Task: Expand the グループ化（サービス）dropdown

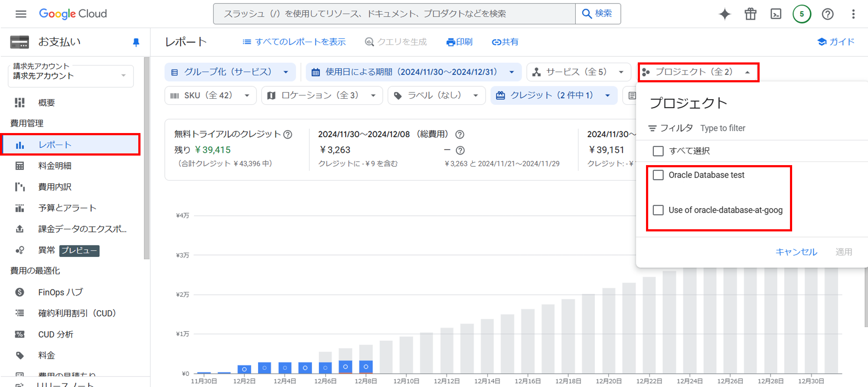Action: pyautogui.click(x=230, y=72)
